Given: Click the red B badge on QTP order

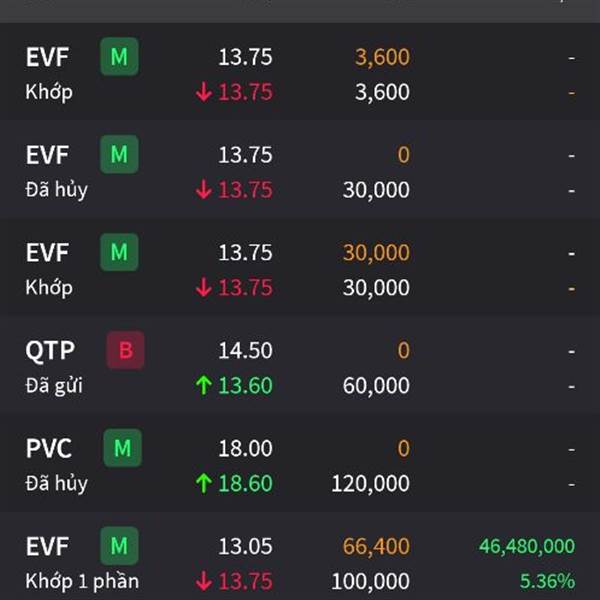Looking at the screenshot, I should point(125,350).
